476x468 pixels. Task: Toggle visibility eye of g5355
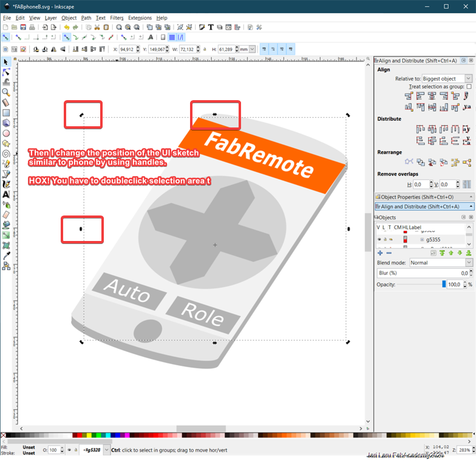tap(379, 239)
